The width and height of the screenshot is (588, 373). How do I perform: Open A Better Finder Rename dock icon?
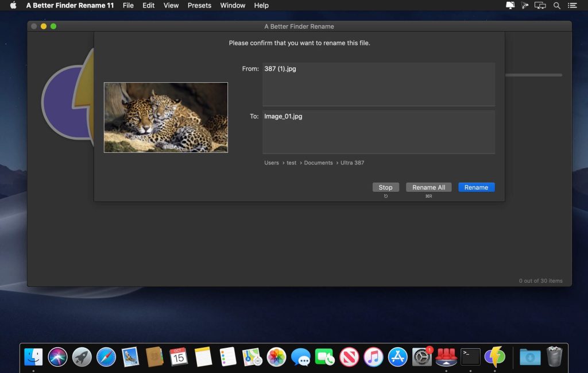(x=494, y=357)
